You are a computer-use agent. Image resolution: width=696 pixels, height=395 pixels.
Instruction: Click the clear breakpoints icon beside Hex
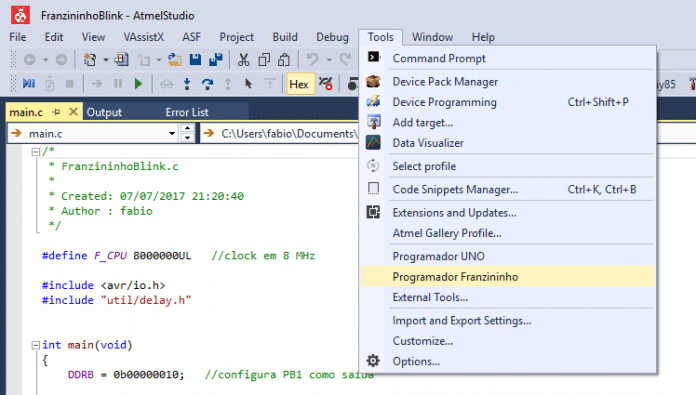pyautogui.click(x=326, y=83)
